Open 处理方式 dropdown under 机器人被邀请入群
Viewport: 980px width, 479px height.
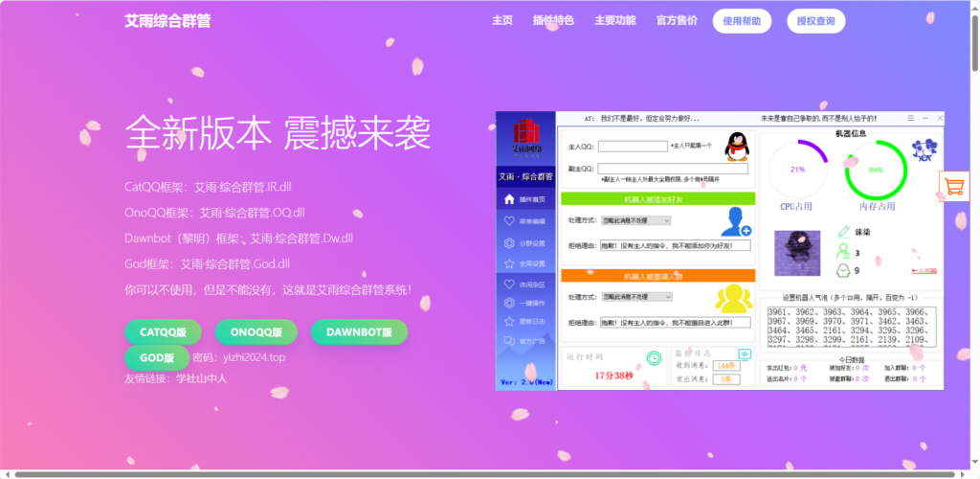[x=635, y=297]
